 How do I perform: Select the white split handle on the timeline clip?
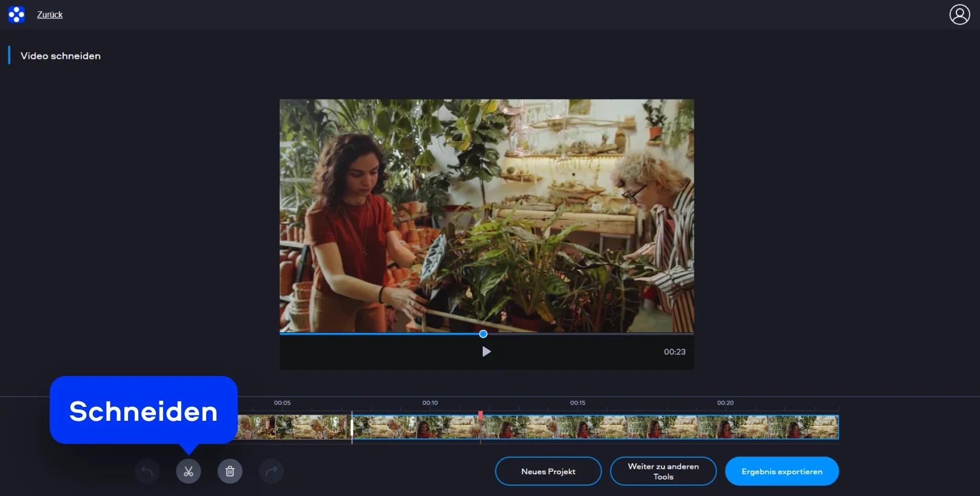tap(352, 427)
